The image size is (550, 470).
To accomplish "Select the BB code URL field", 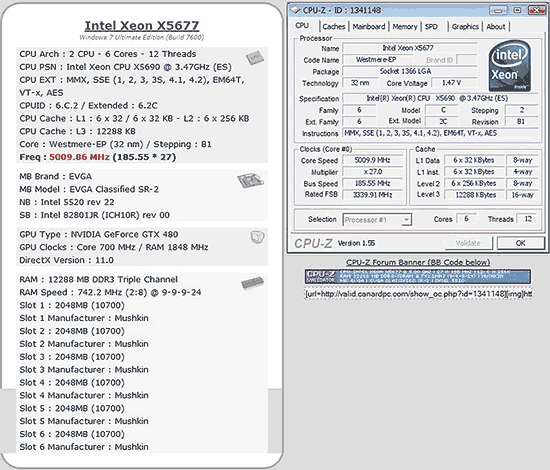I will click(418, 294).
